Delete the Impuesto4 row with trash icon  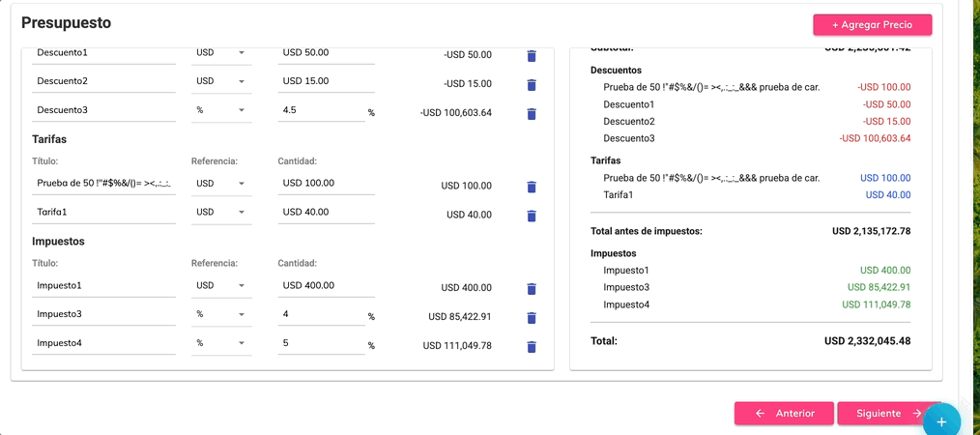coord(531,347)
